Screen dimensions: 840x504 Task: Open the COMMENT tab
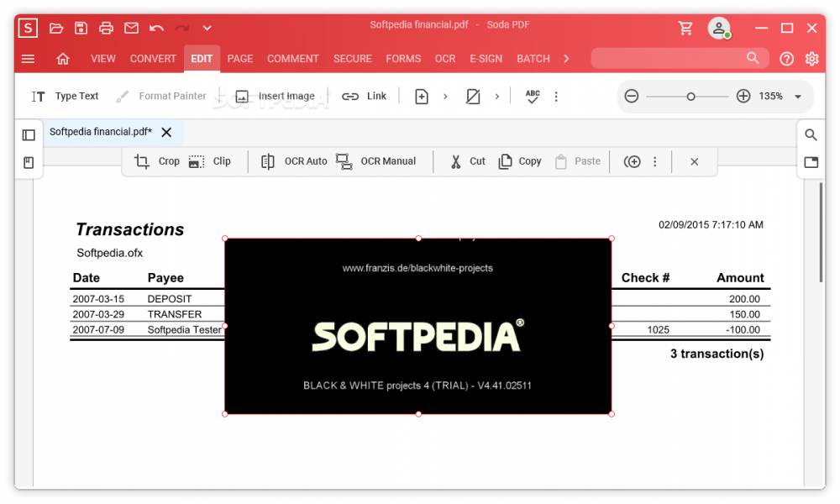(293, 59)
